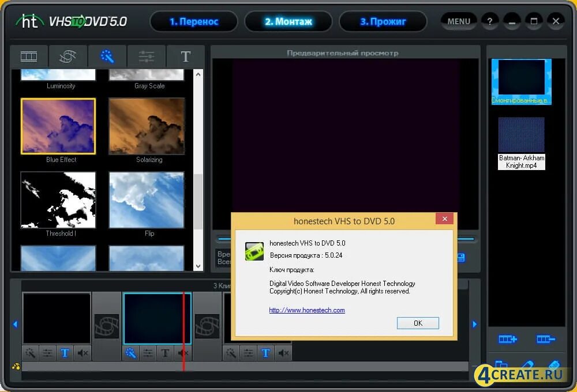The image size is (577, 392).
Task: Mute audio of second clip
Action: [x=183, y=353]
